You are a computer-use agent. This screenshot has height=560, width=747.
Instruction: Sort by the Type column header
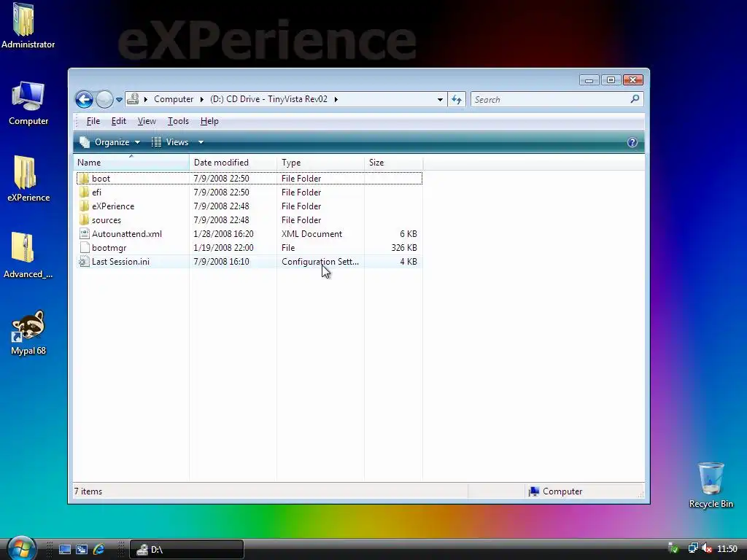321,163
